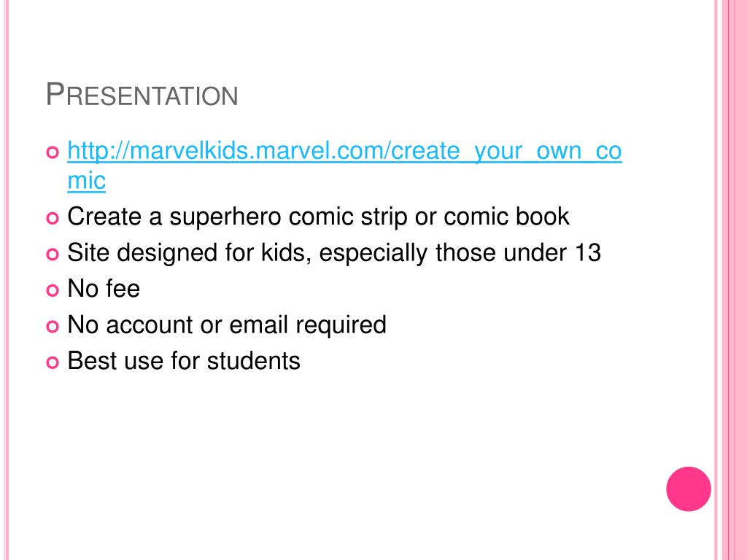
Task: Click the bullet marker before 'No fee'
Action: pyautogui.click(x=53, y=290)
